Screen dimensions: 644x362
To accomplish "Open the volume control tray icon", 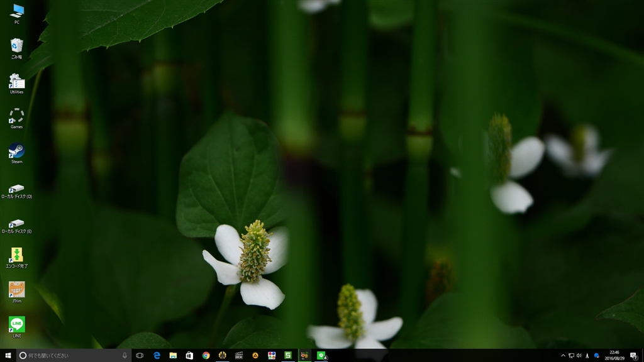I will [x=579, y=356].
